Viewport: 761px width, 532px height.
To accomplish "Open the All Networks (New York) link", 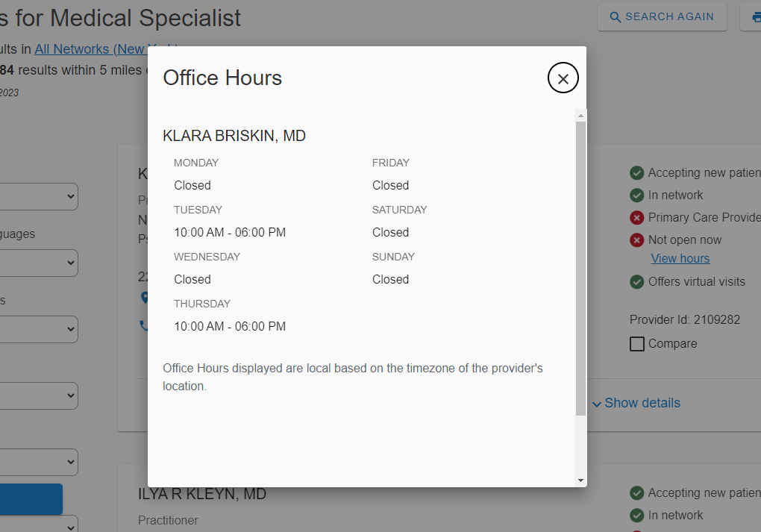I will pos(90,49).
